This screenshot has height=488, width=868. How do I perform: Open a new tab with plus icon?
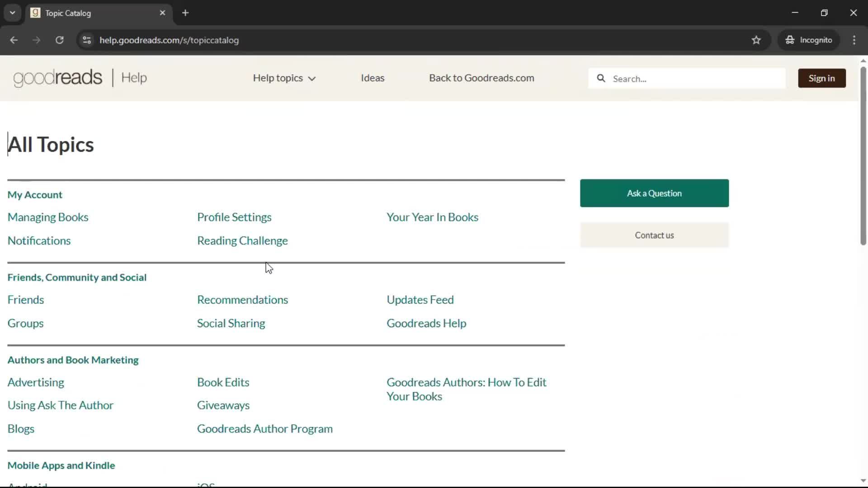click(185, 13)
